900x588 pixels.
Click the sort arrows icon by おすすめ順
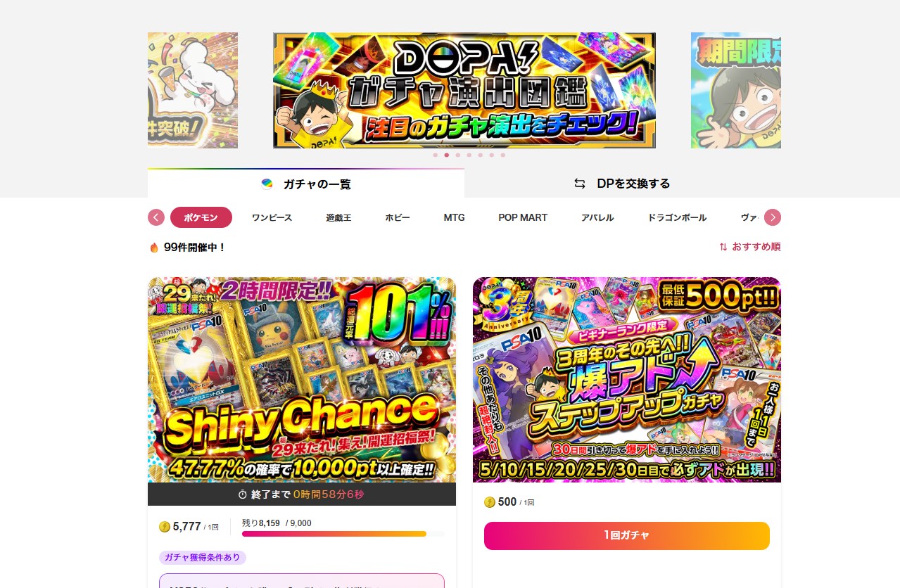point(723,247)
